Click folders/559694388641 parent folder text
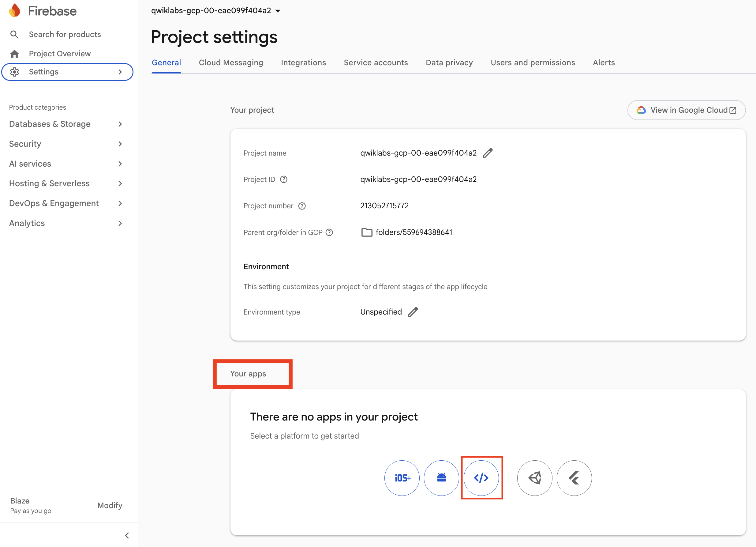 click(414, 232)
